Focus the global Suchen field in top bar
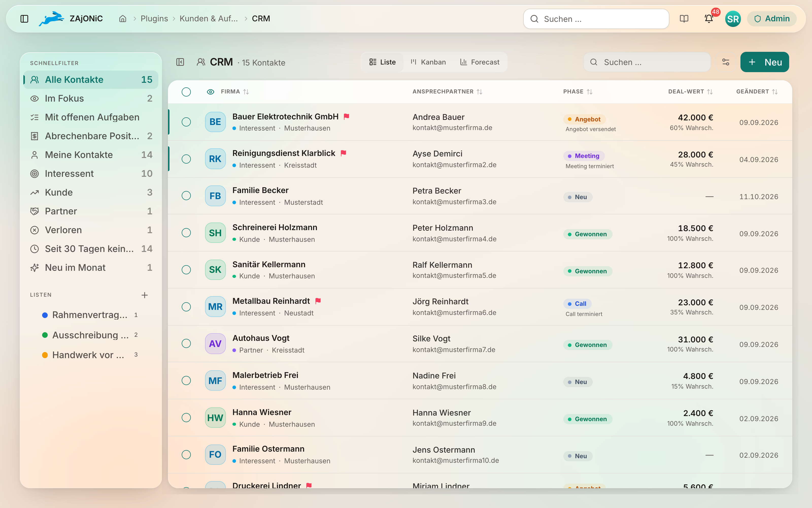 596,19
